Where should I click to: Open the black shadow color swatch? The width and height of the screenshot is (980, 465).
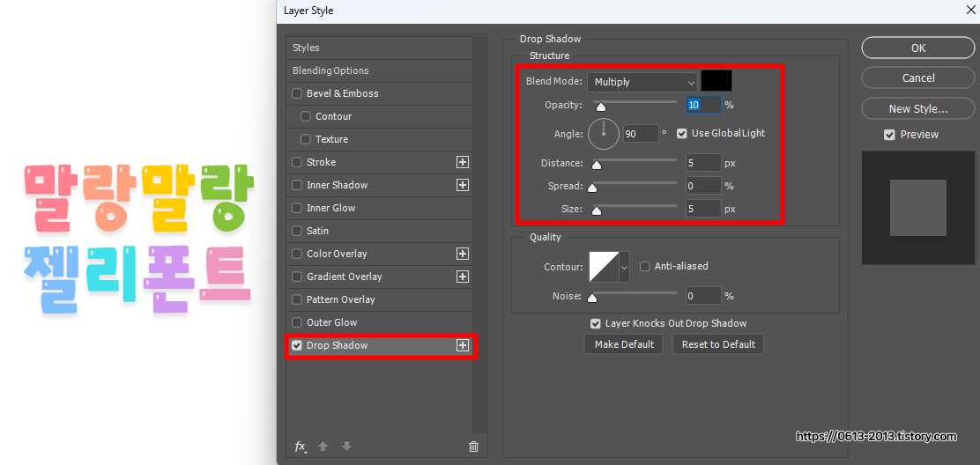click(x=716, y=81)
